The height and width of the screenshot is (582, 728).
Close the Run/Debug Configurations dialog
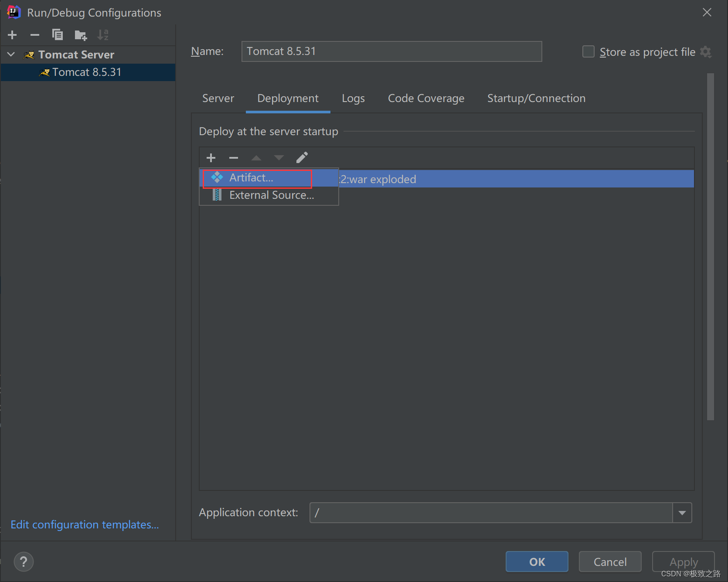(x=707, y=12)
